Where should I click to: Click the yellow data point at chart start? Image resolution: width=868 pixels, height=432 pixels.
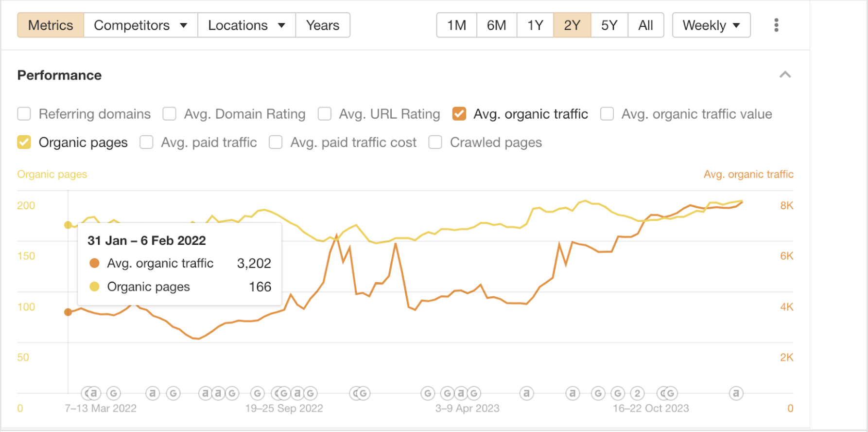(68, 225)
